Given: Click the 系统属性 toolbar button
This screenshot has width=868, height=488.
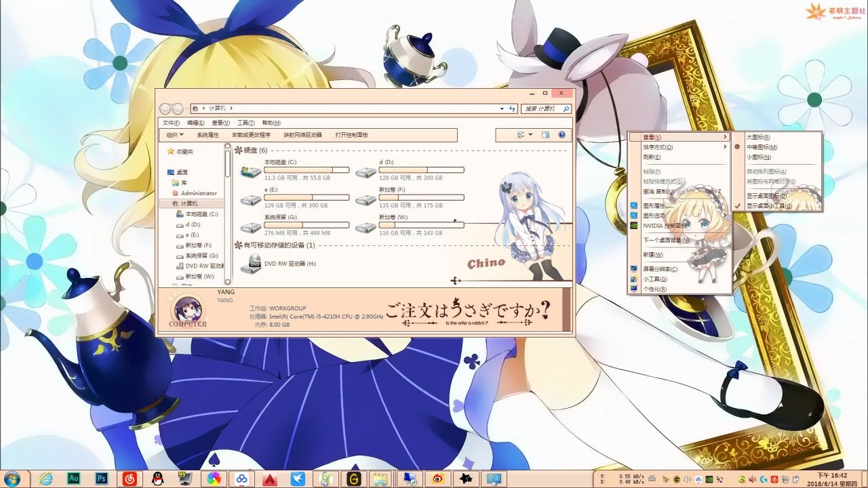Looking at the screenshot, I should click(x=208, y=135).
